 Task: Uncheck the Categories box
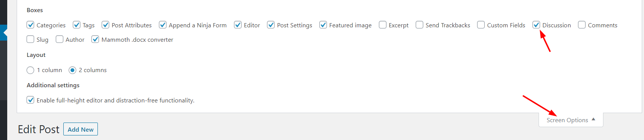[31, 25]
